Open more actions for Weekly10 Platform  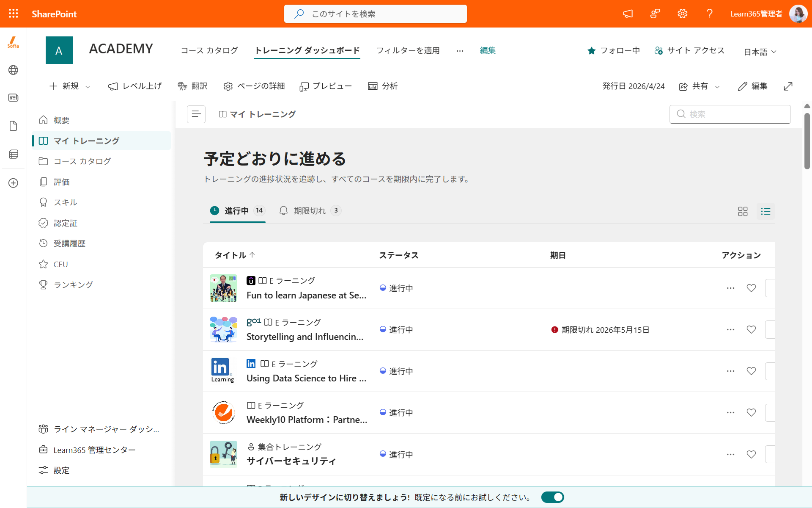[730, 412]
